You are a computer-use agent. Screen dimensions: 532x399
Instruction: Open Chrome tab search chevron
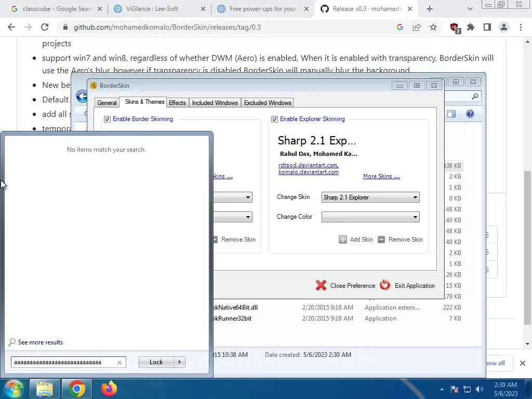click(470, 9)
